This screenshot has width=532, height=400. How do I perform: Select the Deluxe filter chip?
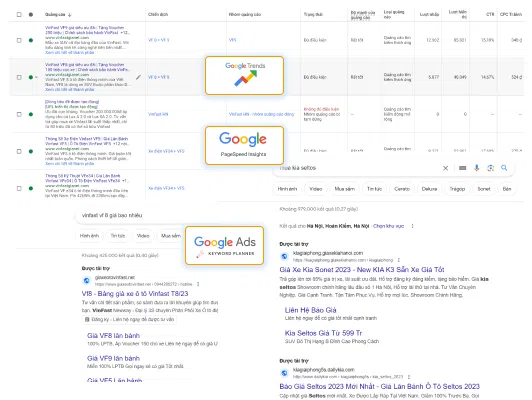pyautogui.click(x=429, y=189)
